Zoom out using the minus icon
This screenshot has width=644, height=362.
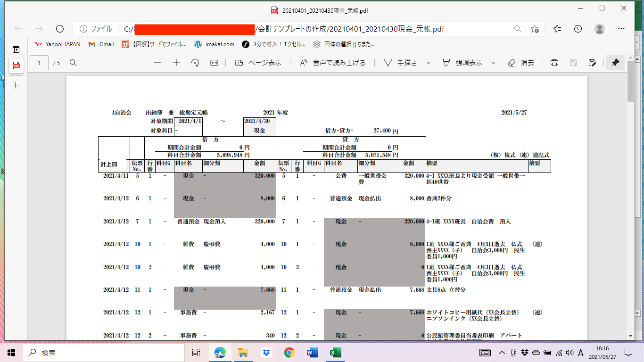(157, 63)
